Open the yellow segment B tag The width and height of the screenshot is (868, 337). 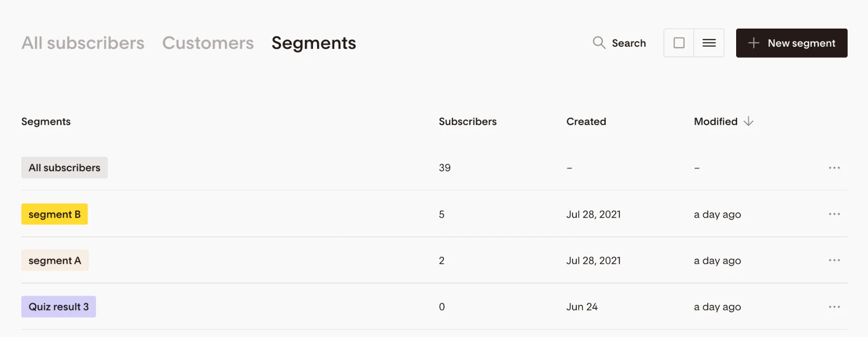pyautogui.click(x=55, y=214)
